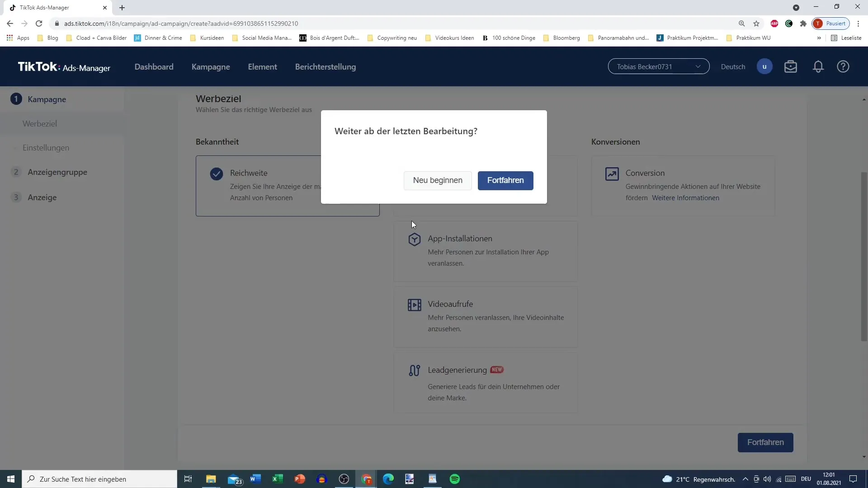Open the business center briefcase icon
The height and width of the screenshot is (488, 868).
[791, 66]
